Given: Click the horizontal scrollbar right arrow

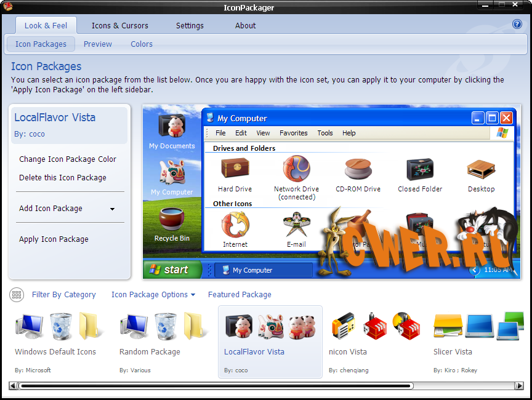Looking at the screenshot, I should pyautogui.click(x=519, y=386).
